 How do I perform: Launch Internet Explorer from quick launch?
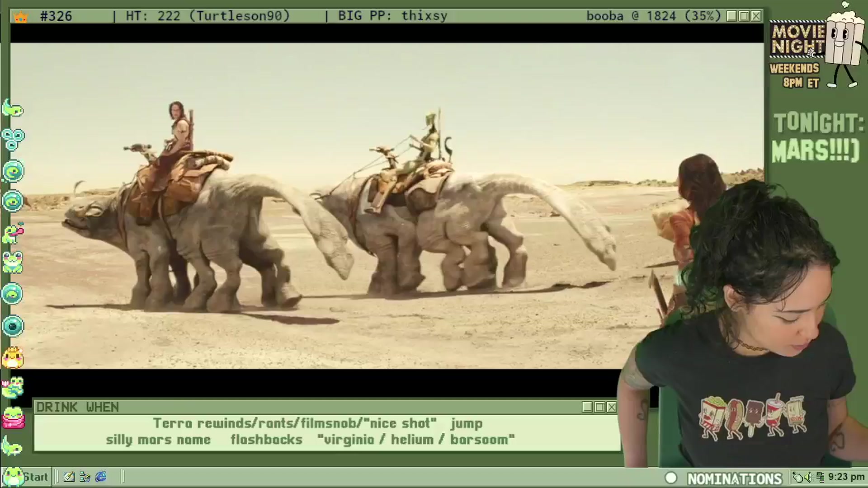click(x=100, y=477)
